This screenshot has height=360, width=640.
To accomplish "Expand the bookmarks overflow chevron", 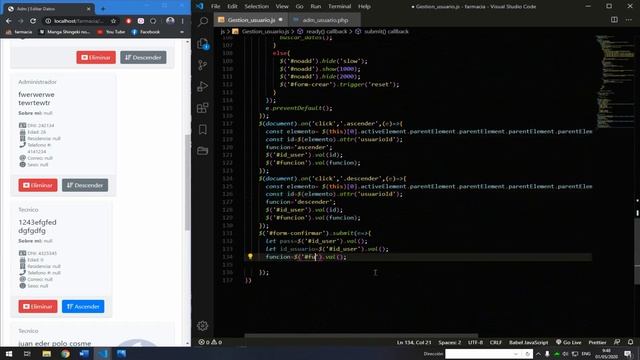I will point(182,32).
